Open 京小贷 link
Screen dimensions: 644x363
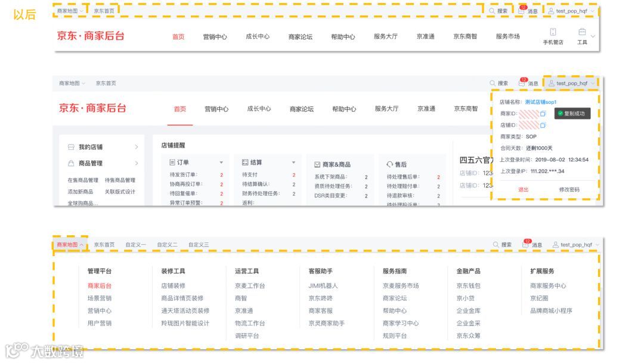[465, 298]
